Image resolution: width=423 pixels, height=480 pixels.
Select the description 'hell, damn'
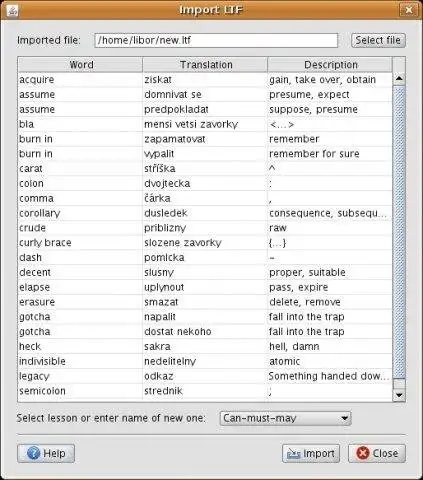[x=330, y=347]
